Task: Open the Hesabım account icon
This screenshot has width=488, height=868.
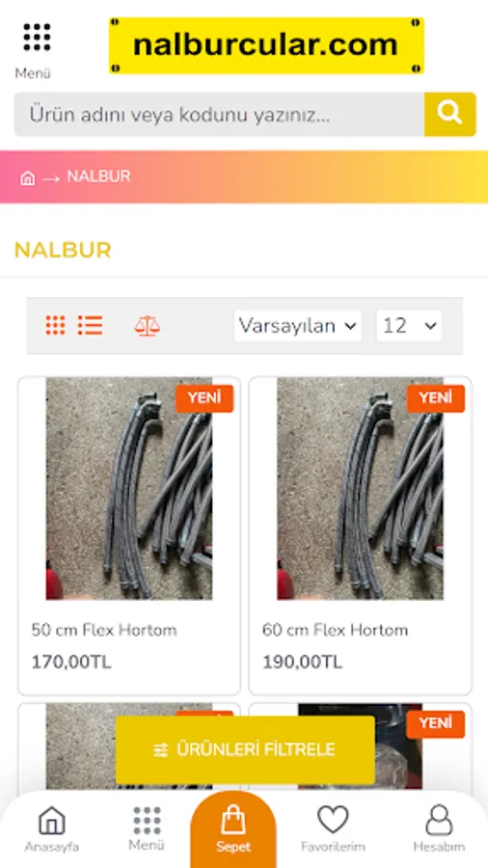Action: coord(439,828)
